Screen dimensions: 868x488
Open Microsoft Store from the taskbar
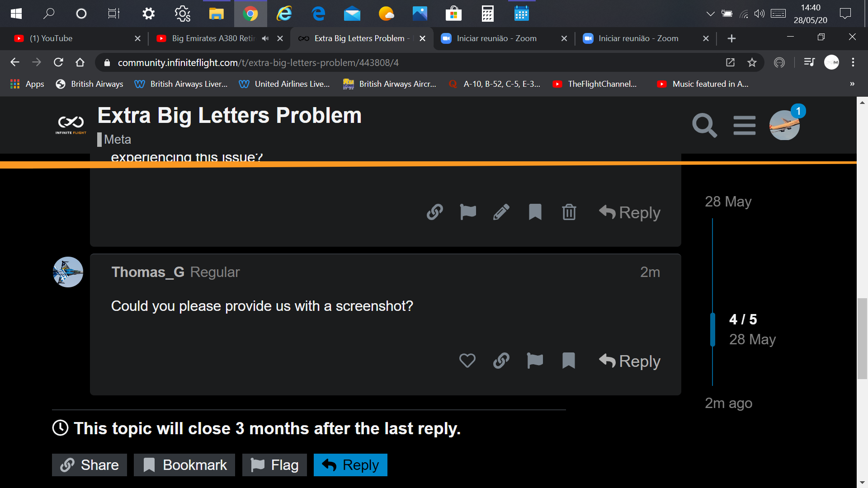(453, 14)
